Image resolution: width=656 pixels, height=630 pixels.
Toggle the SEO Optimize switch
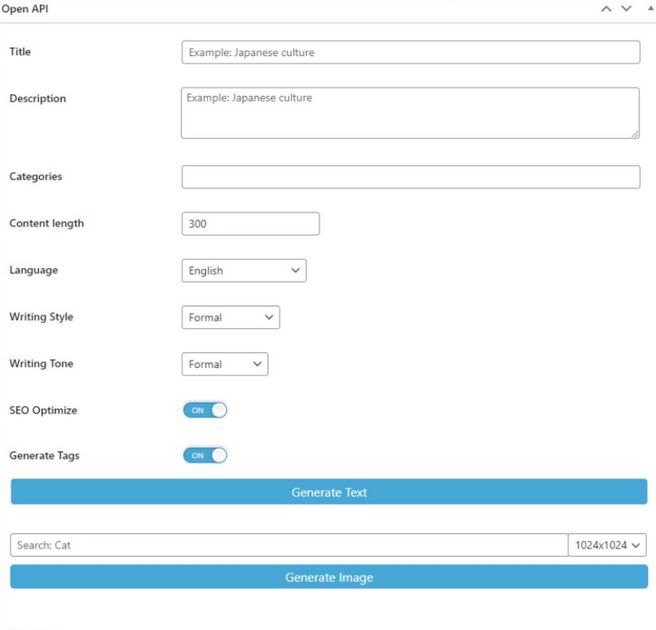[x=205, y=410]
